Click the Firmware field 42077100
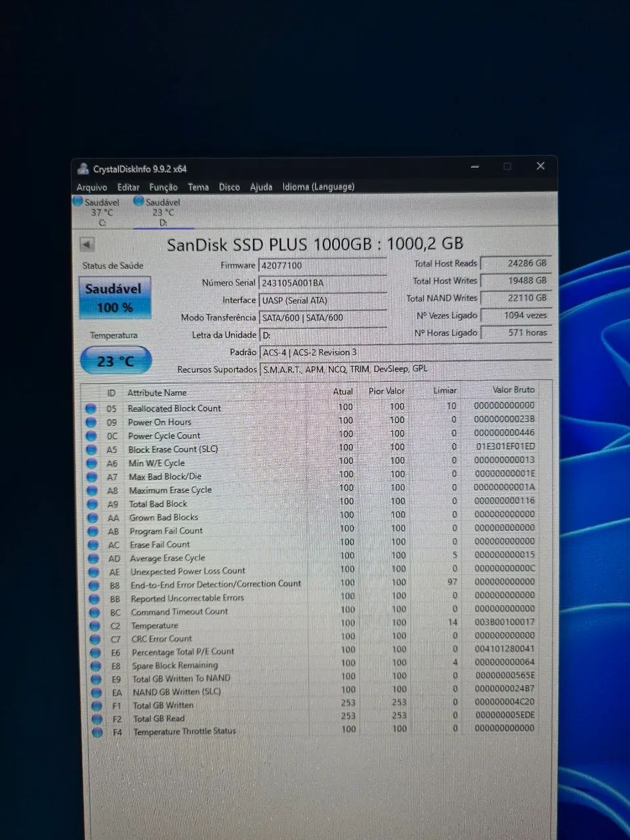 pyautogui.click(x=323, y=266)
